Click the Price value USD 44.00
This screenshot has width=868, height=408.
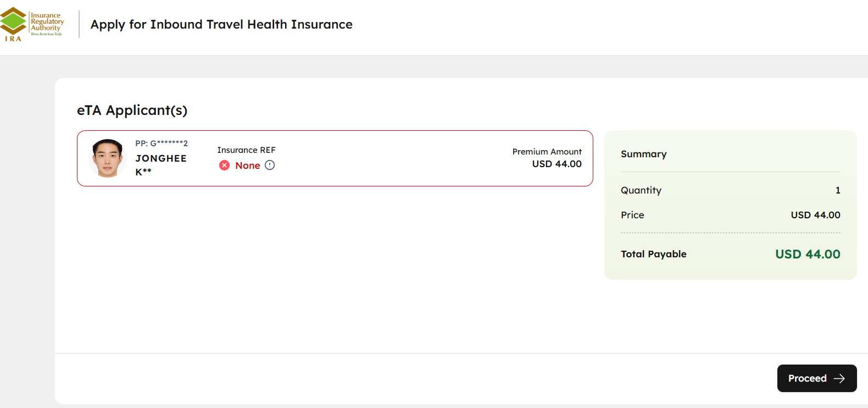tap(816, 215)
